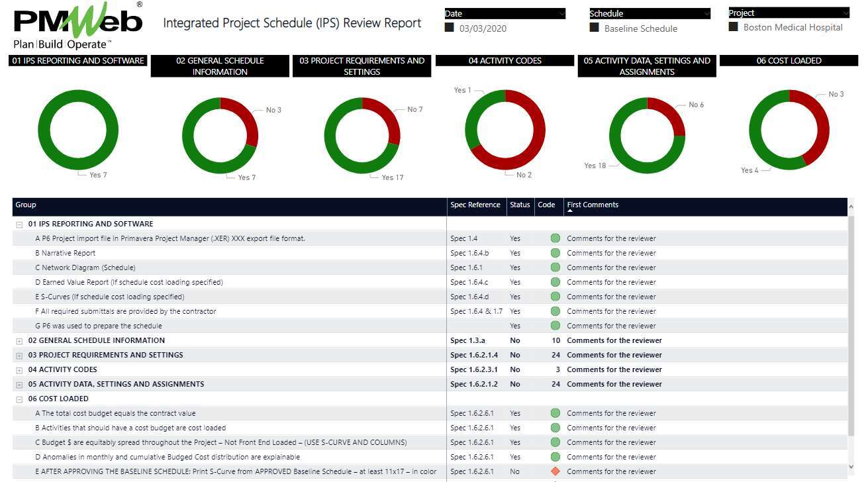The height and width of the screenshot is (482, 868).
Task: Click the Spec Reference column header
Action: [475, 205]
